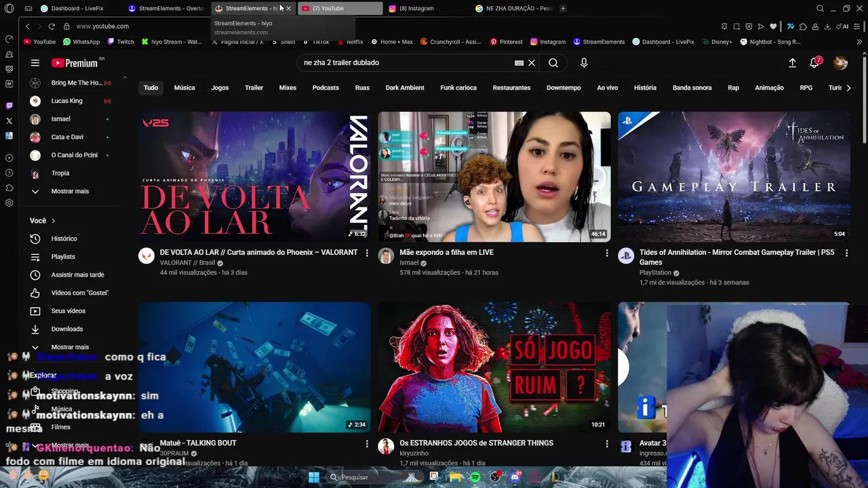Select the Ao vivo filter chip
The height and width of the screenshot is (488, 868).
607,88
